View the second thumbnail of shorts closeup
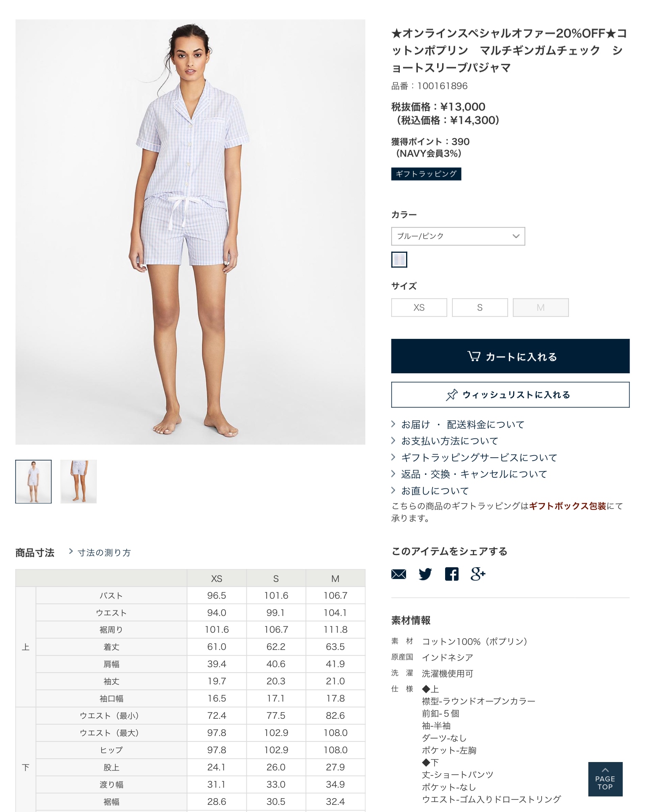 (79, 482)
